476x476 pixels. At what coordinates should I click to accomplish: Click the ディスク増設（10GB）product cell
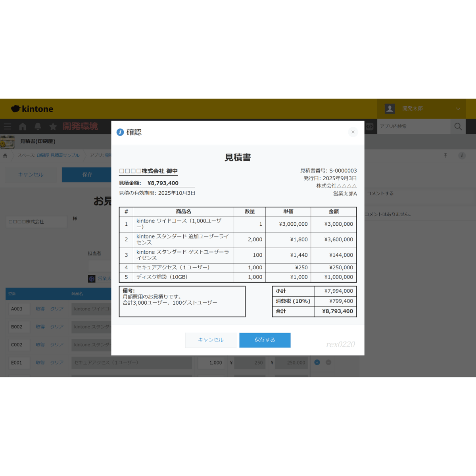tap(183, 277)
